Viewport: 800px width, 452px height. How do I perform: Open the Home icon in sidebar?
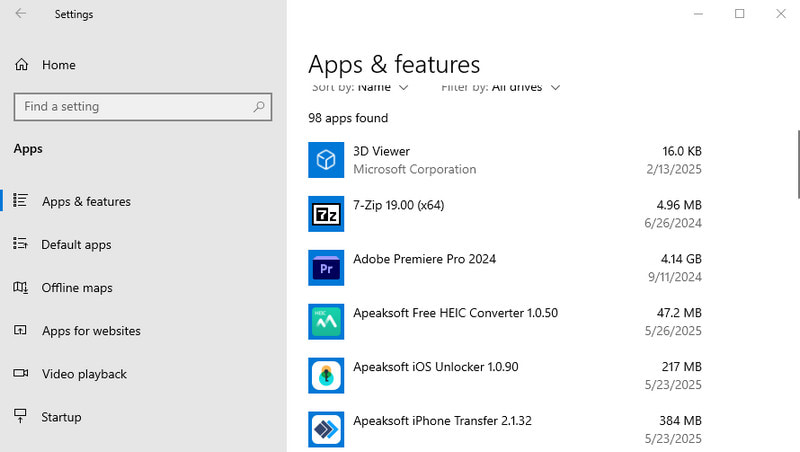21,65
